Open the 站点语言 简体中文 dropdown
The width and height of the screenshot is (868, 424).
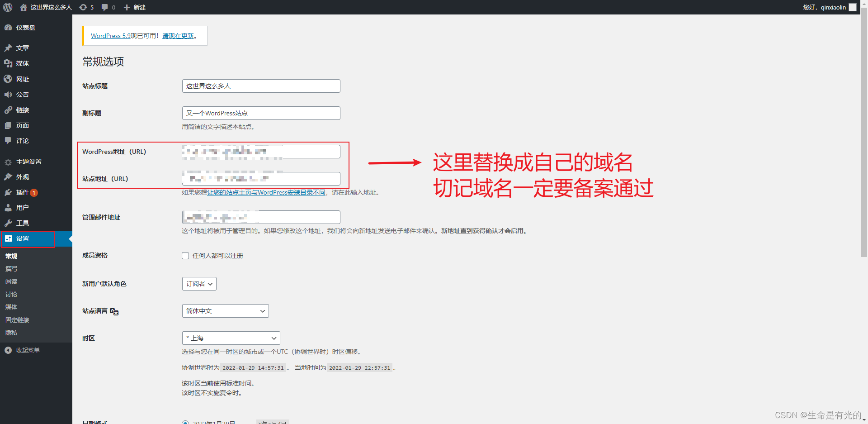[x=226, y=311]
